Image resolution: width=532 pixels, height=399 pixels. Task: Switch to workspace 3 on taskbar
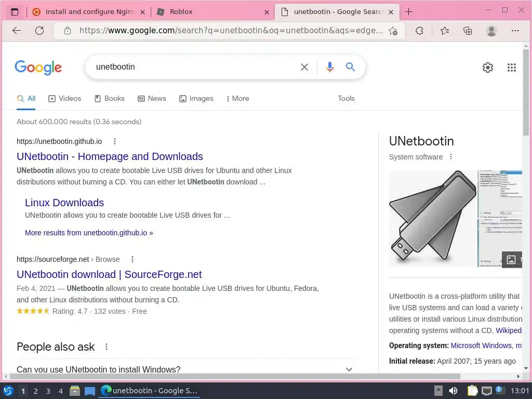click(48, 391)
